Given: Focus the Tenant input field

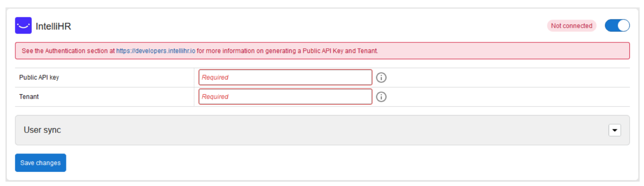Looking at the screenshot, I should coord(285,97).
